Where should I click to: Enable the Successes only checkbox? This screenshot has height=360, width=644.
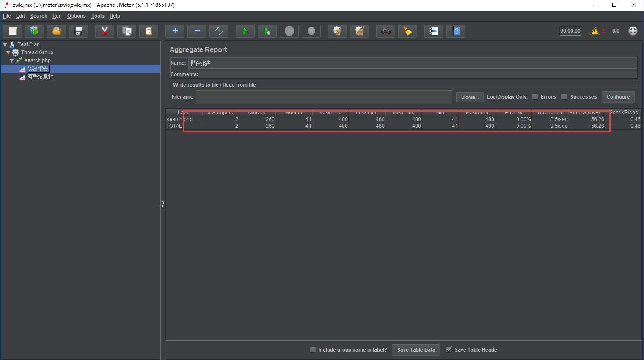click(564, 97)
